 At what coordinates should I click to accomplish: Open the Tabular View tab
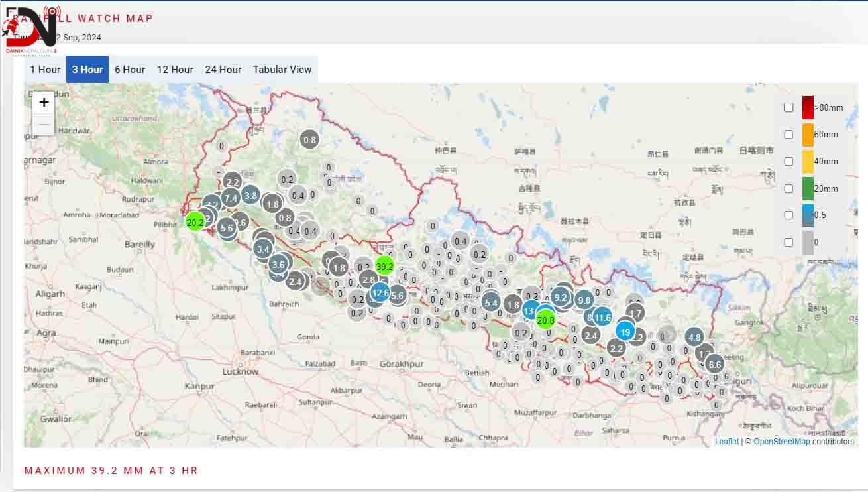tap(282, 69)
